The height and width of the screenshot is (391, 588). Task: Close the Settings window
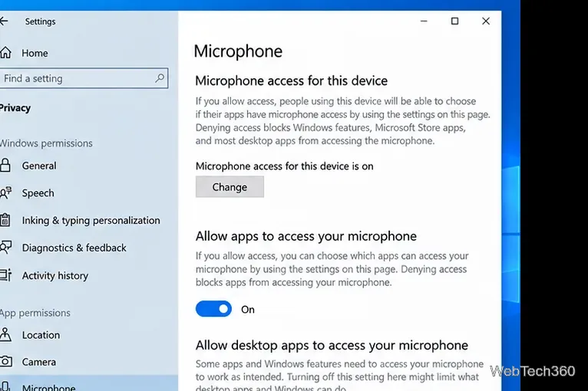[486, 21]
